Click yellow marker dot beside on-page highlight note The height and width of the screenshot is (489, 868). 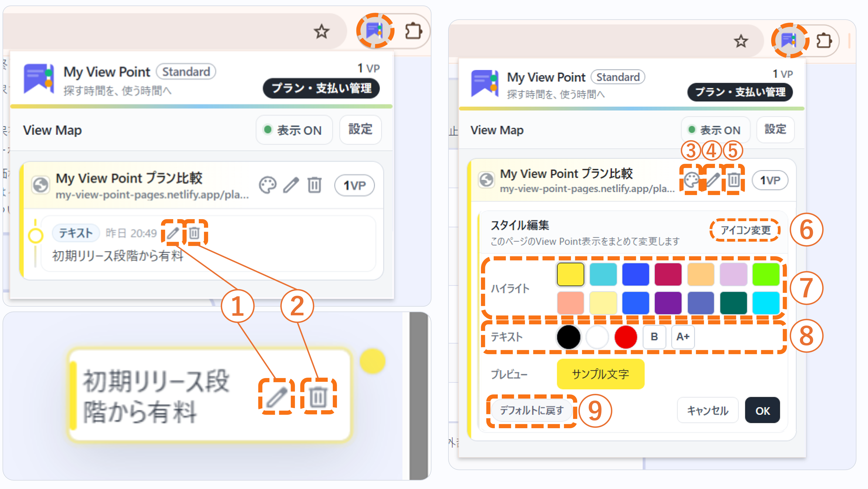[372, 361]
